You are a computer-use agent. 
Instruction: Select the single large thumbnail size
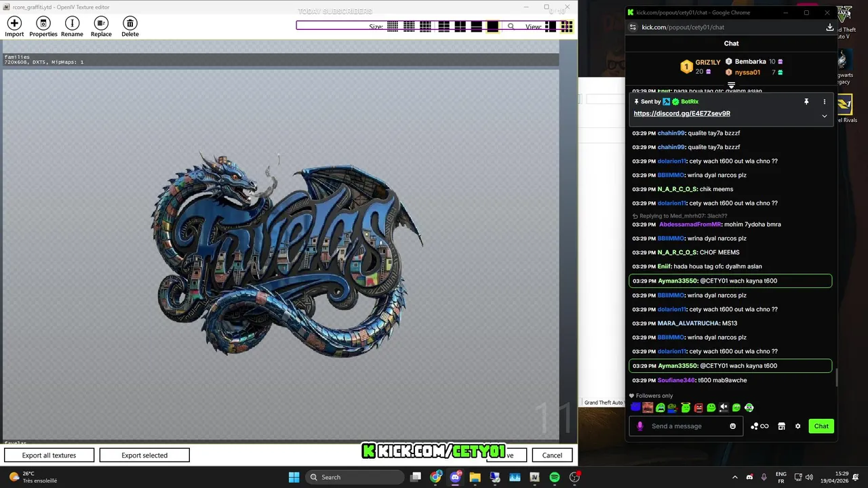(492, 26)
